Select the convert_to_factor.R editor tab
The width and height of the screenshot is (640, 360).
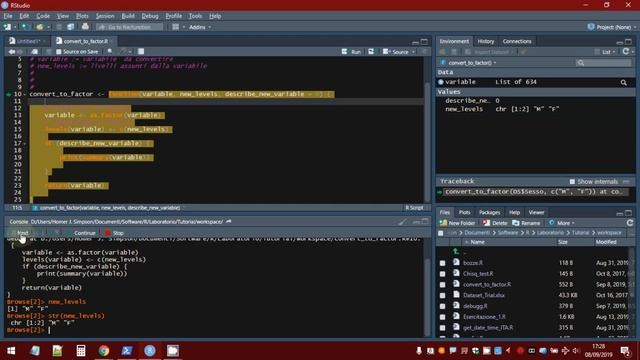coord(85,41)
